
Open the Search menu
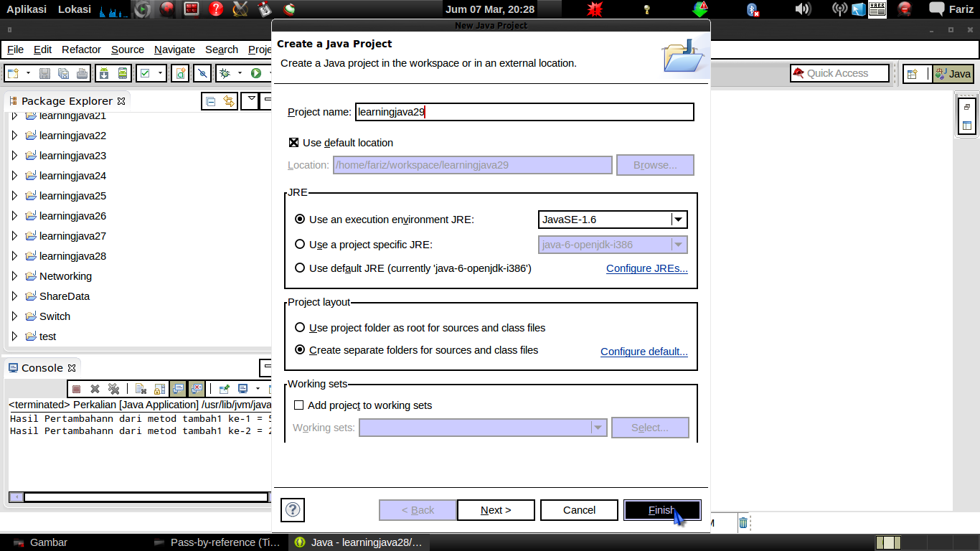click(x=222, y=50)
